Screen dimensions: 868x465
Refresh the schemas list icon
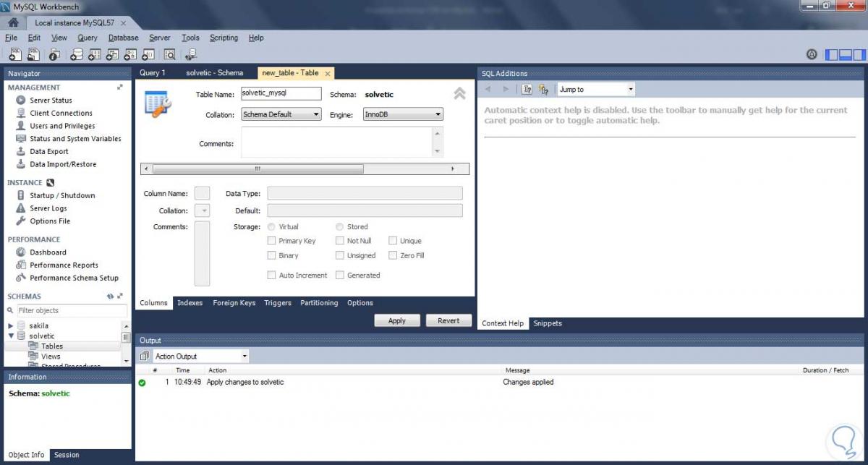[x=111, y=297]
